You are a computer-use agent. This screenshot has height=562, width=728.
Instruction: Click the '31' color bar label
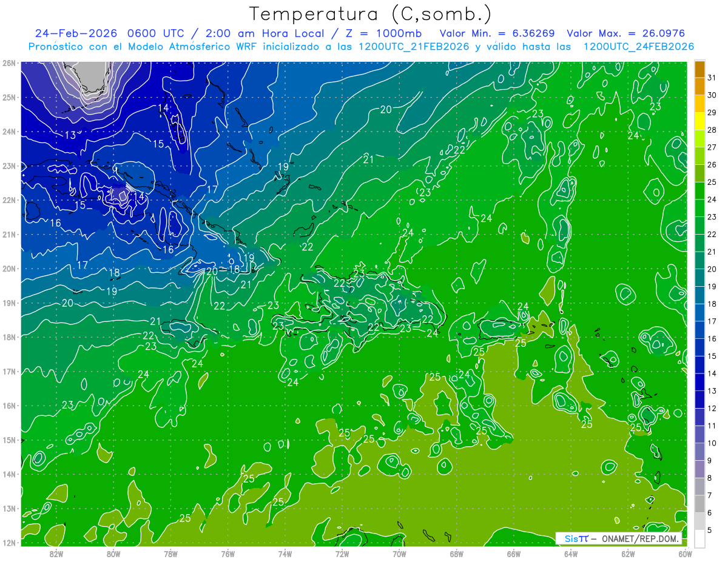(x=712, y=78)
